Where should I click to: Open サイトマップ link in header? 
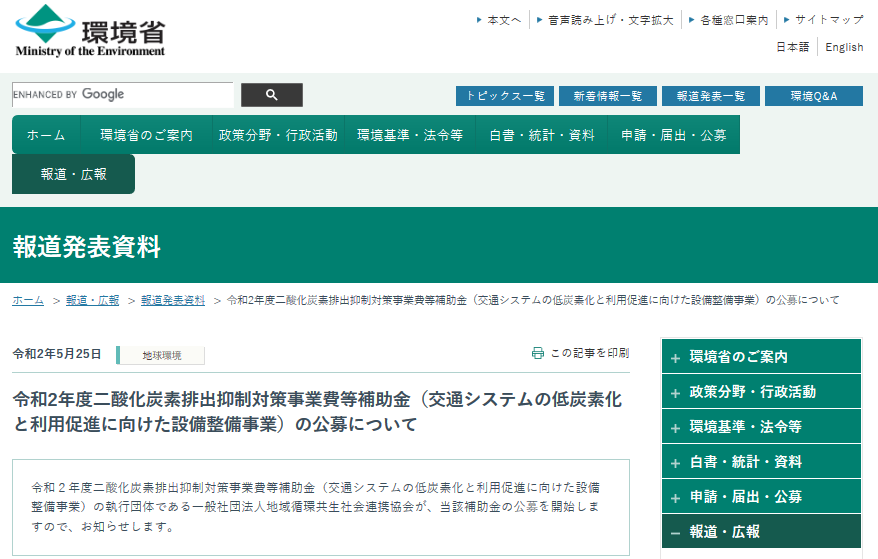point(828,20)
